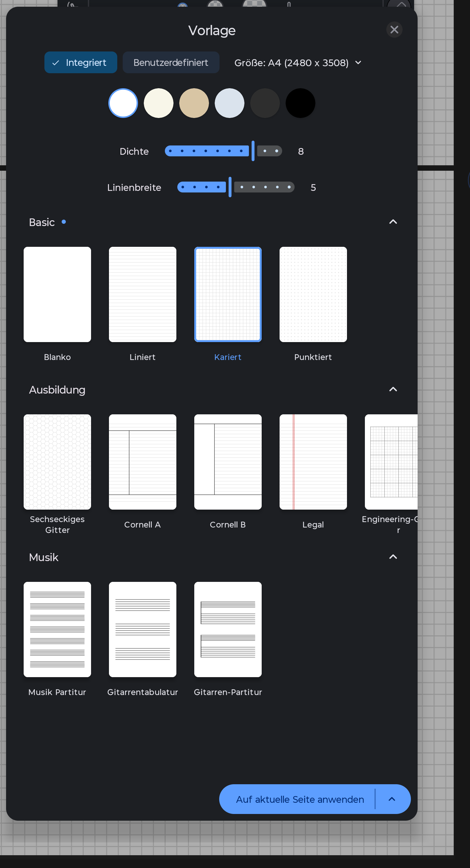
Task: Close the Vorlage dialog
Action: point(394,30)
